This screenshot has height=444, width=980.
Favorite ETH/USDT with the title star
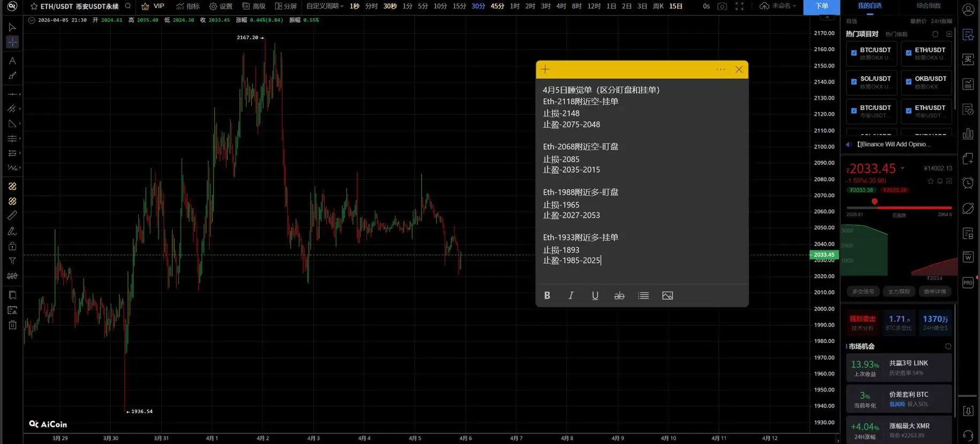point(34,6)
